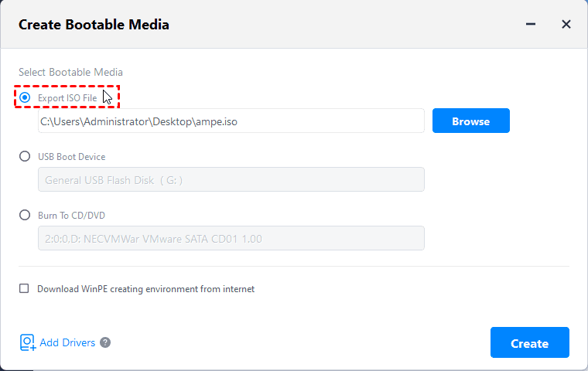Open the help question mark icon

click(x=105, y=342)
